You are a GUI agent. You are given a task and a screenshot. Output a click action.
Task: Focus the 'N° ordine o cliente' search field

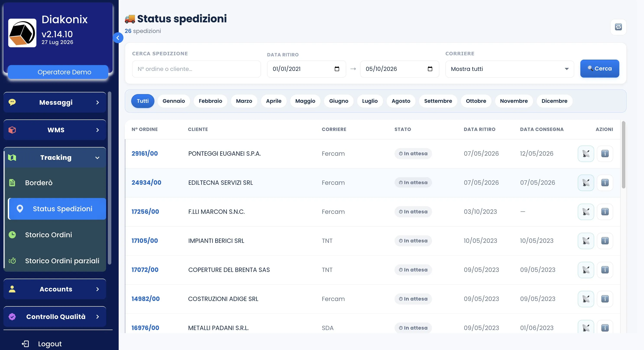pyautogui.click(x=196, y=69)
